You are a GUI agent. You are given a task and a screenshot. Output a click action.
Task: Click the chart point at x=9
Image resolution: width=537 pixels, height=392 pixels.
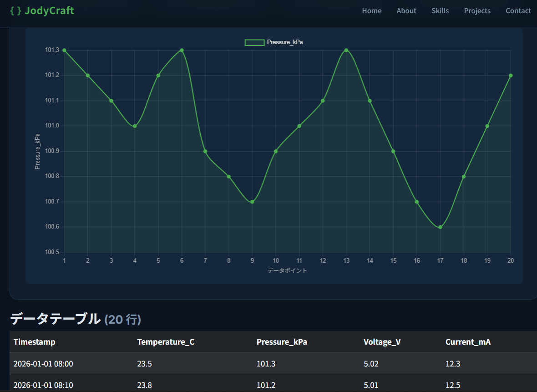point(253,202)
